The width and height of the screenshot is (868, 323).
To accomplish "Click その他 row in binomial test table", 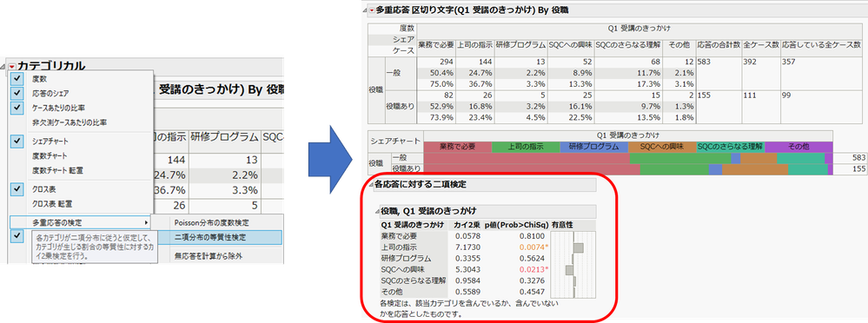I will tap(464, 292).
